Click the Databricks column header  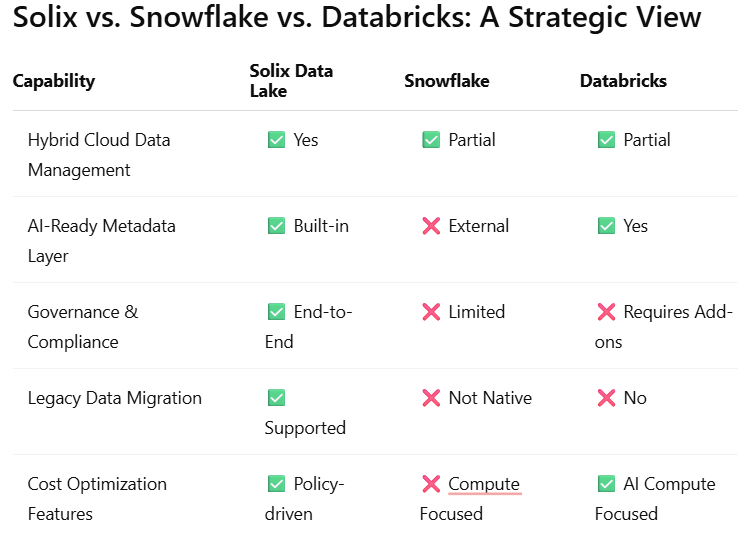pos(623,81)
